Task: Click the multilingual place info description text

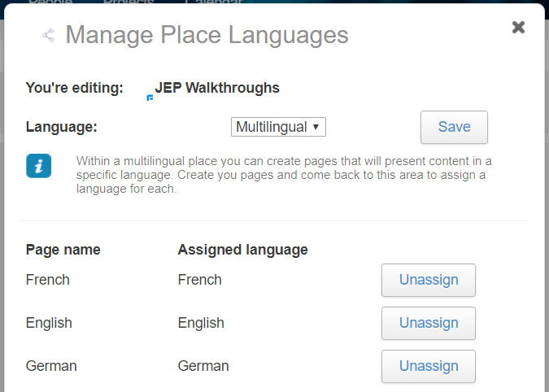Action: pyautogui.click(x=284, y=175)
